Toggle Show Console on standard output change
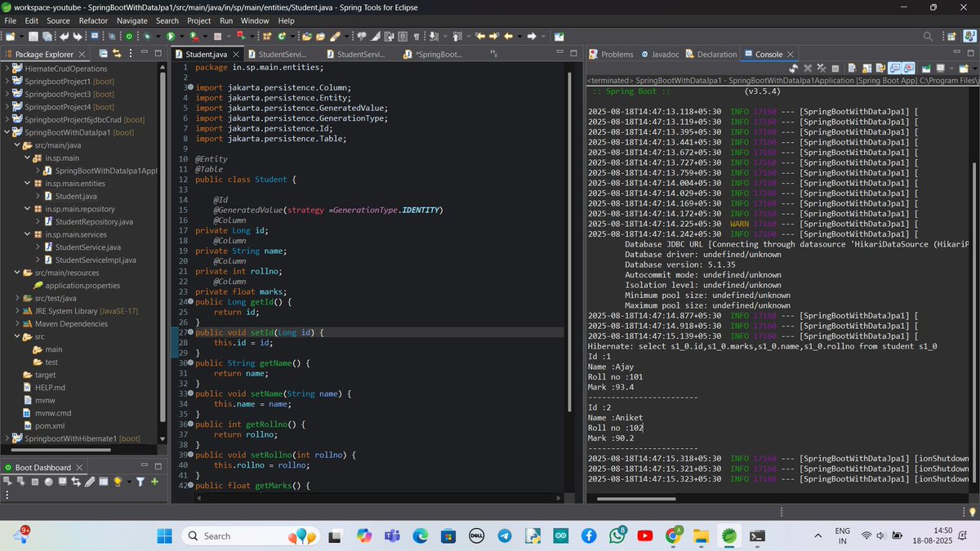Screen dimensions: 980x551 [895, 69]
